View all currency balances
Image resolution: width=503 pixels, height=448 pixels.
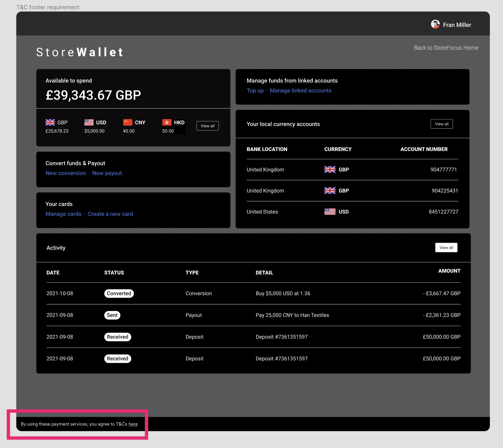(x=207, y=126)
